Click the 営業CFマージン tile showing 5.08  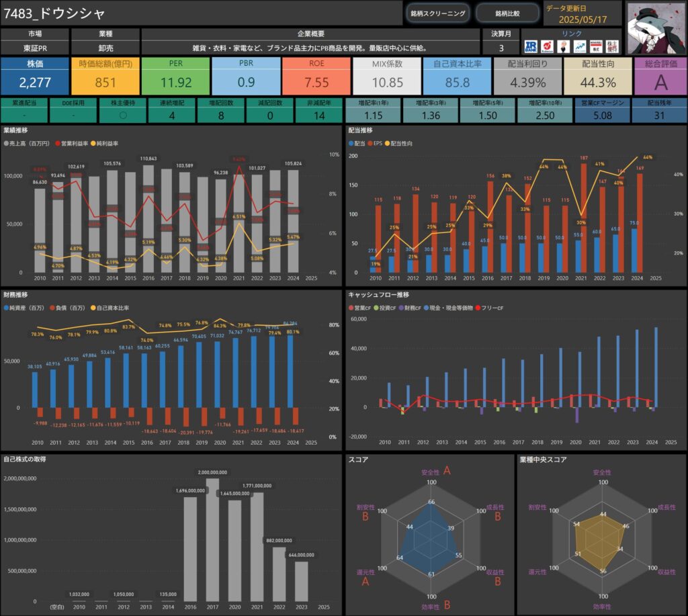pos(603,111)
